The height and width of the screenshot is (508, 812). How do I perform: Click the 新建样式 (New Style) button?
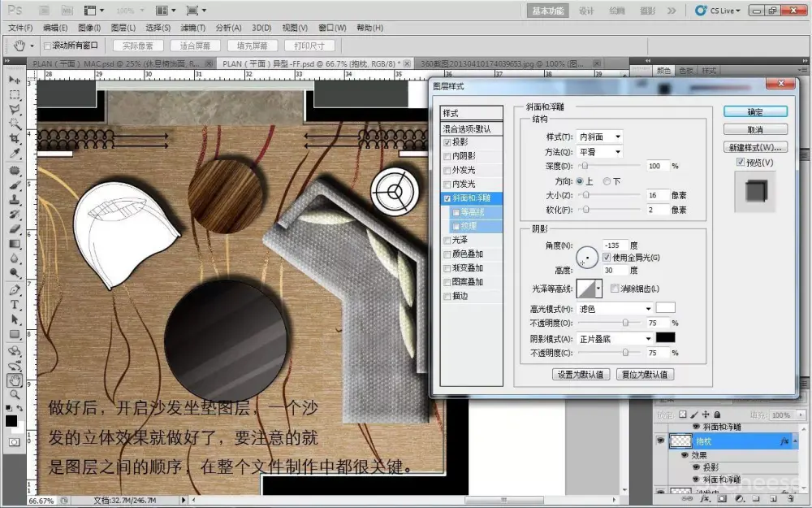coord(755,147)
